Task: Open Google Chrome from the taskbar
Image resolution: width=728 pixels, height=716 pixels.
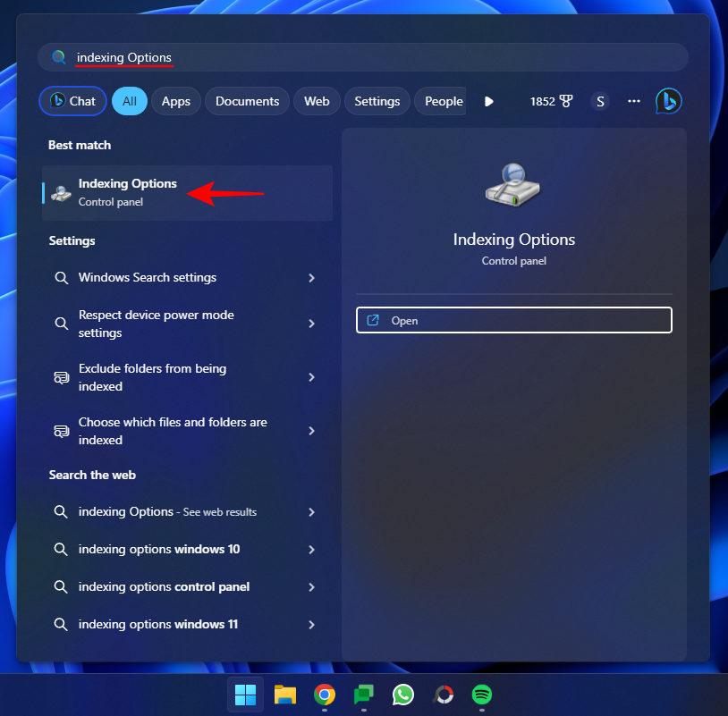Action: [x=324, y=695]
